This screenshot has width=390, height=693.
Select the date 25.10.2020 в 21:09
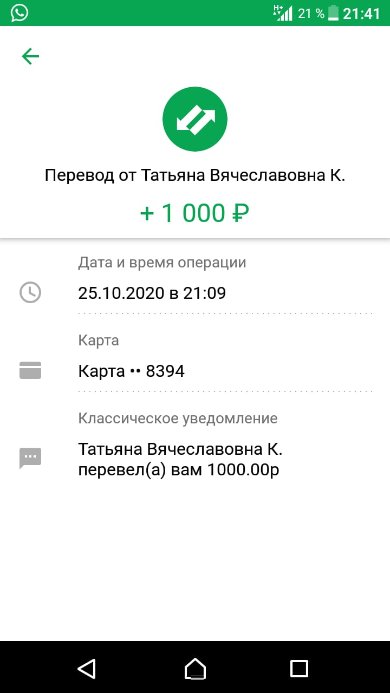point(152,293)
